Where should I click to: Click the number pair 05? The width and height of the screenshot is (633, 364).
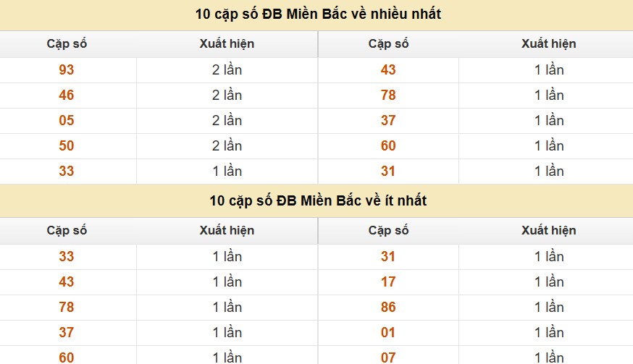[67, 121]
